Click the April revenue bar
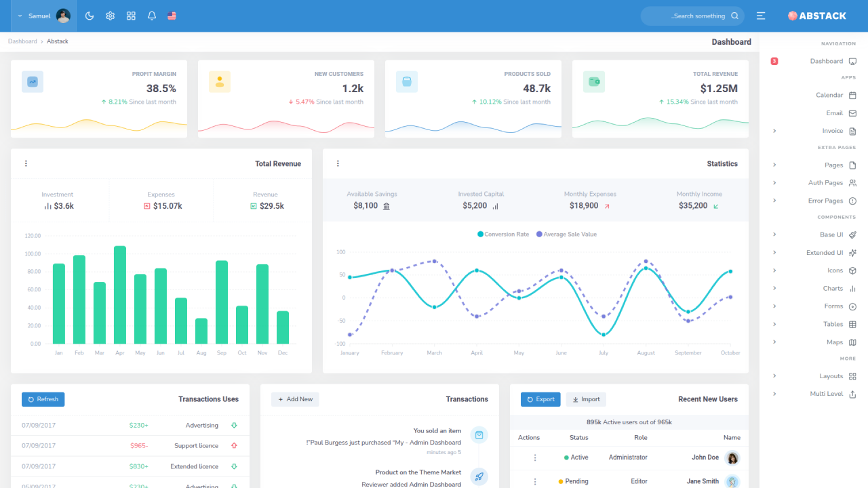 tap(120, 295)
